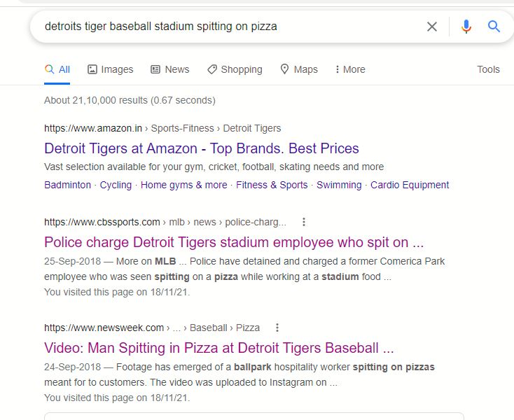Click the Home gyms & more sitelink
514x420 pixels.
[183, 185]
